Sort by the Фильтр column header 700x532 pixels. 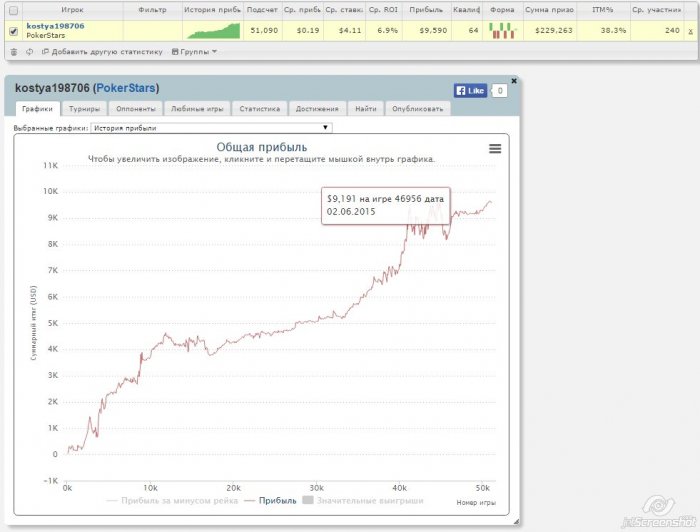click(x=152, y=10)
